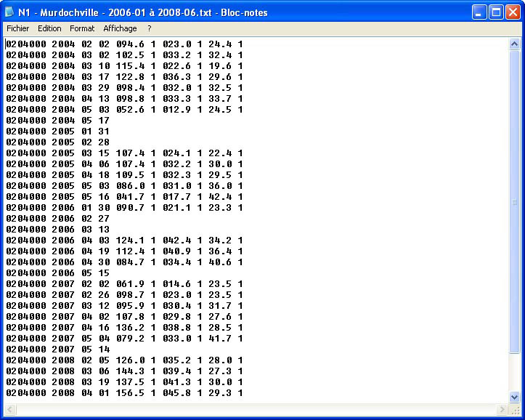Click the horizontal scrollbar left arrow
Screen dimensions: 525x420
click(9, 409)
